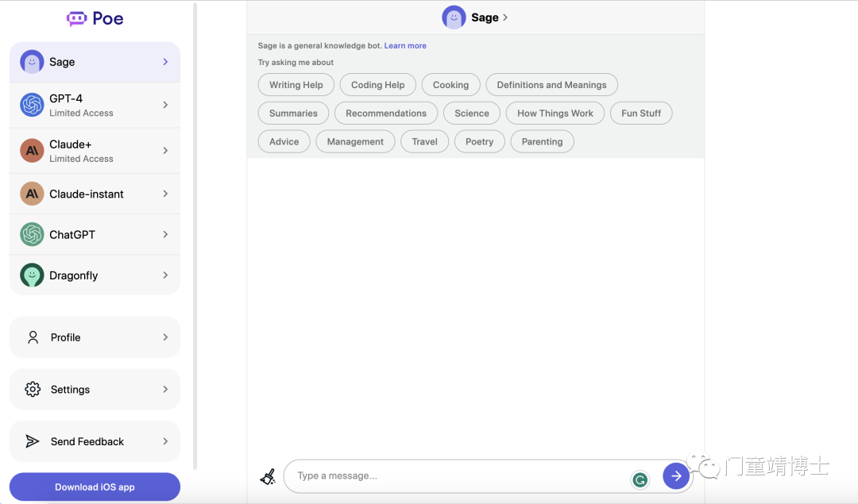Open Sage row chevron in sidebar
This screenshot has width=858, height=504.
pyautogui.click(x=165, y=62)
